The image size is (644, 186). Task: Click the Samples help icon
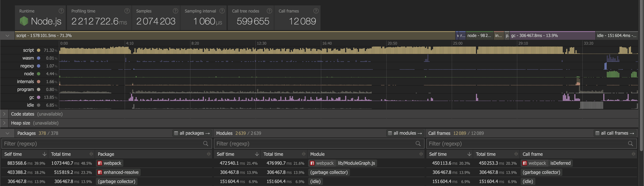click(176, 11)
